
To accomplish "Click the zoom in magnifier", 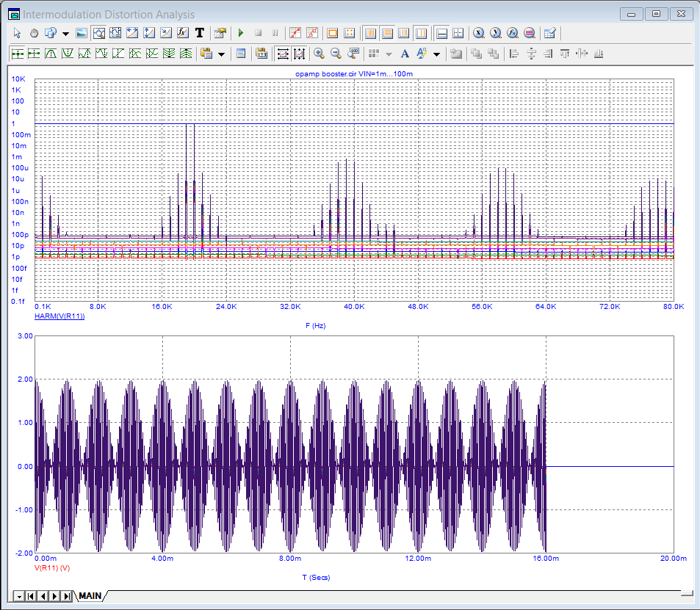I will coord(319,54).
